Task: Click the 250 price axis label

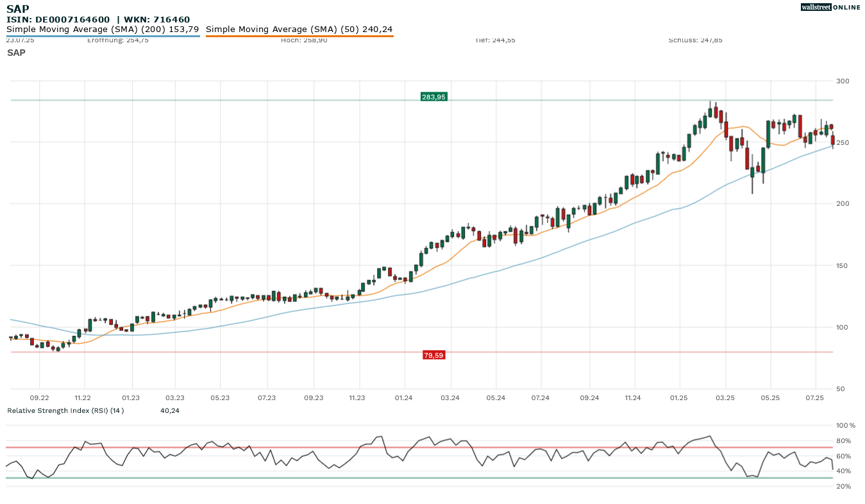Action: [x=843, y=142]
